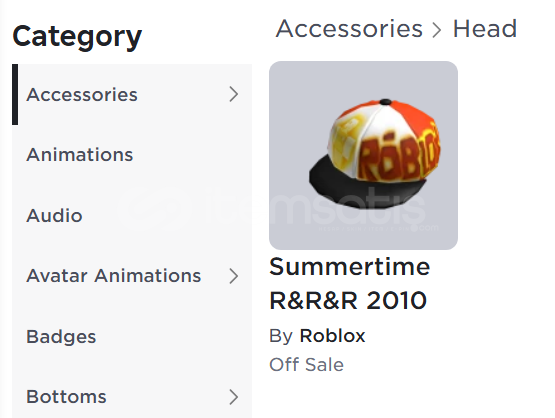
Task: Select the Bottoms category label
Action: (66, 397)
